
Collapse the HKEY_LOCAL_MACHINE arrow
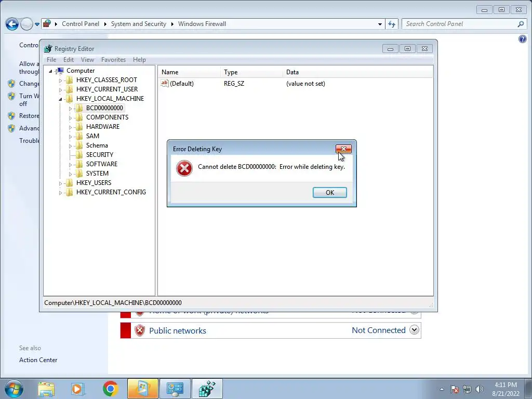[60, 99]
